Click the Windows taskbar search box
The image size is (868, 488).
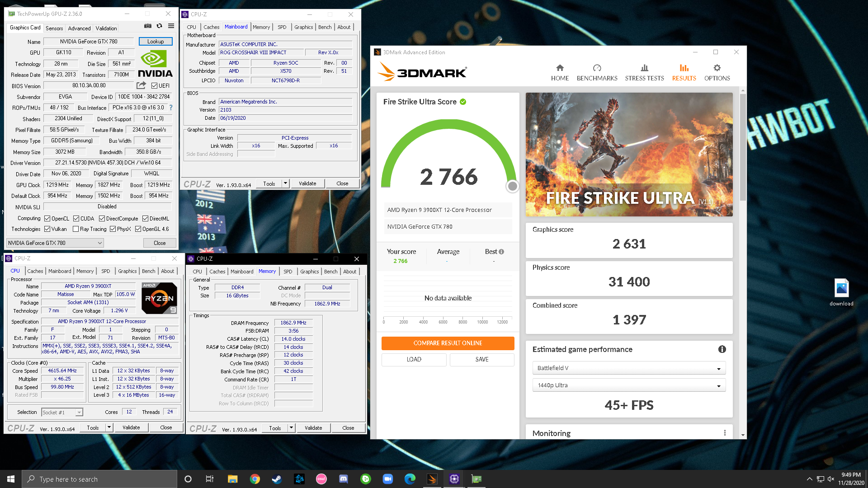(x=99, y=479)
